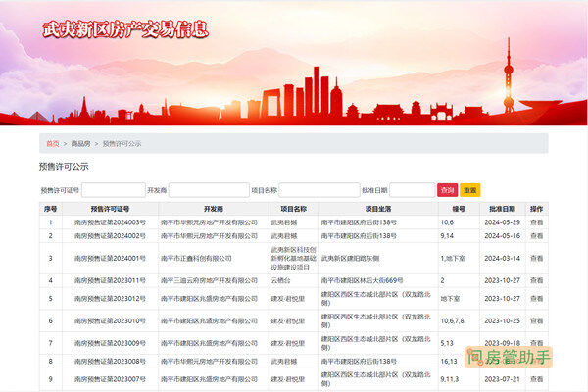The height and width of the screenshot is (392, 588).
Task: Click the 开发商 column header
Action: [x=214, y=209]
